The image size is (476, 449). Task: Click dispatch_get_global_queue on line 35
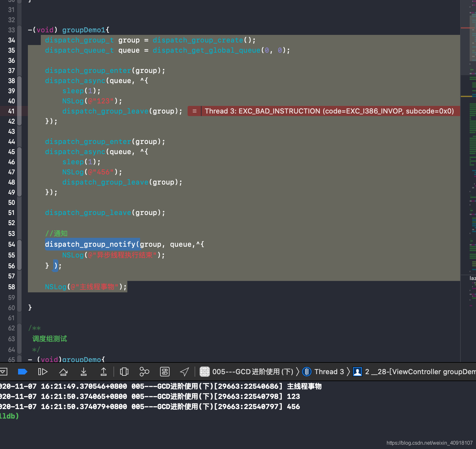click(206, 50)
